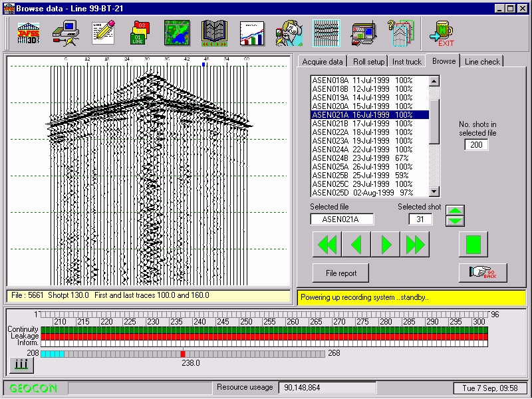532x399 pixels.
Task: Click the Browse data window title bar icon
Action: (x=9, y=9)
